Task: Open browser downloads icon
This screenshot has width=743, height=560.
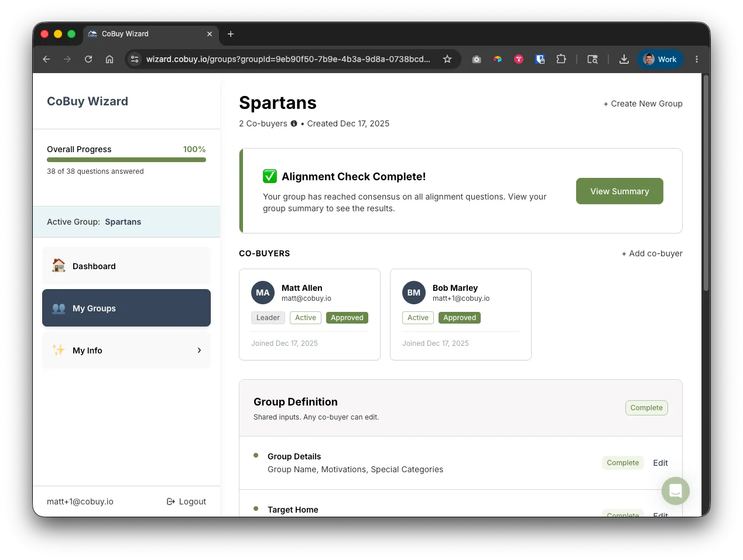Action: 624,59
